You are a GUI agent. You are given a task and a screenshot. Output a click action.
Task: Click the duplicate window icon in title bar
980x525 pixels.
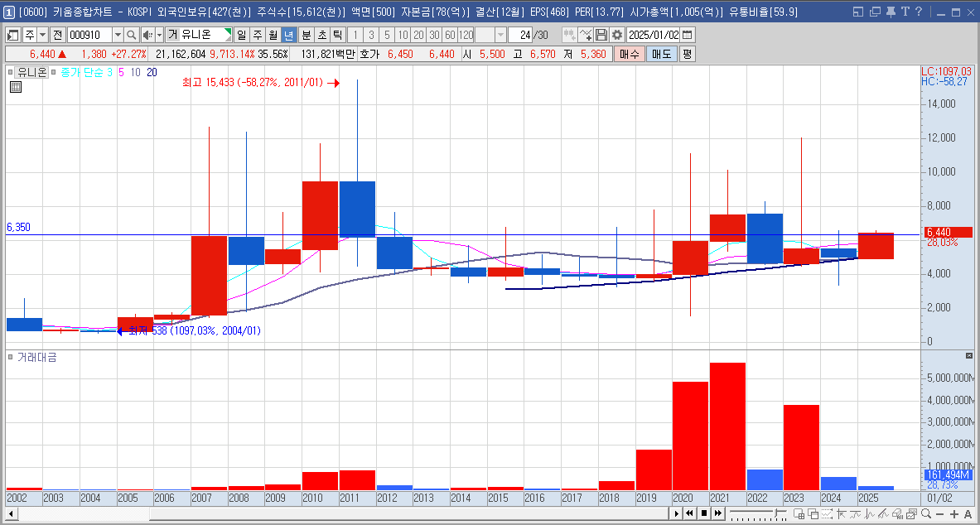point(875,12)
